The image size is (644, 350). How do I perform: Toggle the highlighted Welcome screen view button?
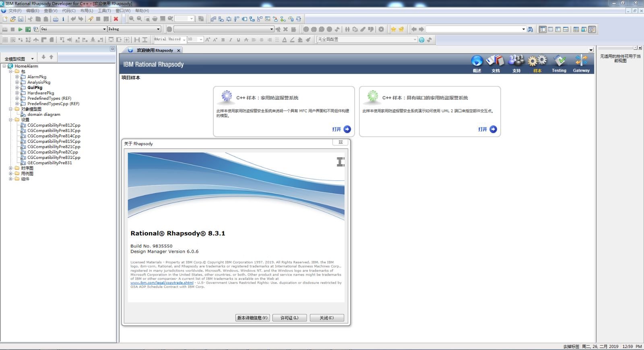coord(592,29)
